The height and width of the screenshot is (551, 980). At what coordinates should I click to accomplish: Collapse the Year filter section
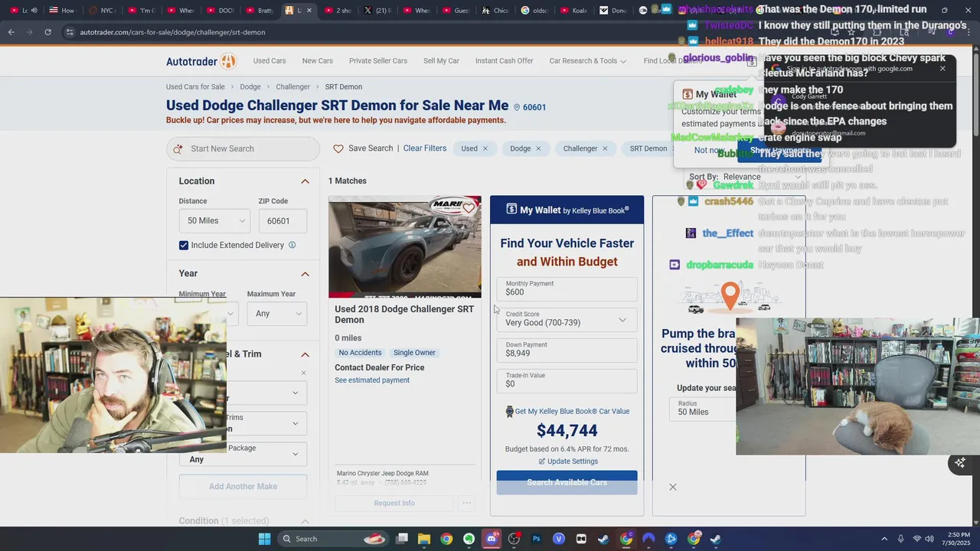tap(305, 274)
